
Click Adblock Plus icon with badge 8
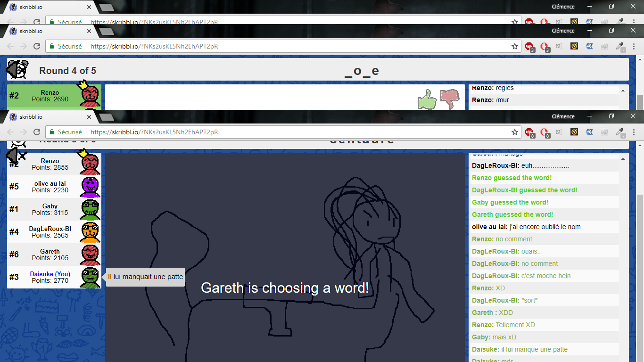(529, 132)
